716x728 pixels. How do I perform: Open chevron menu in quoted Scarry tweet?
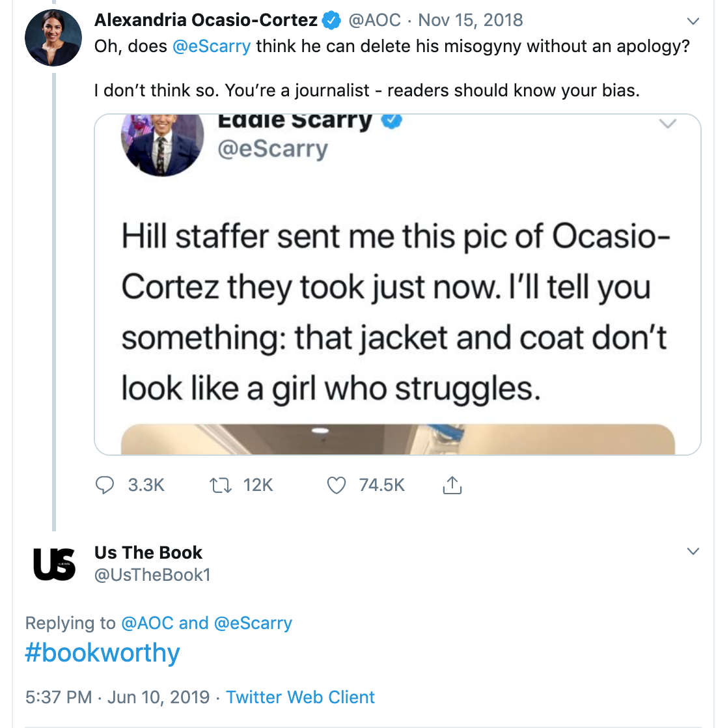tap(668, 124)
